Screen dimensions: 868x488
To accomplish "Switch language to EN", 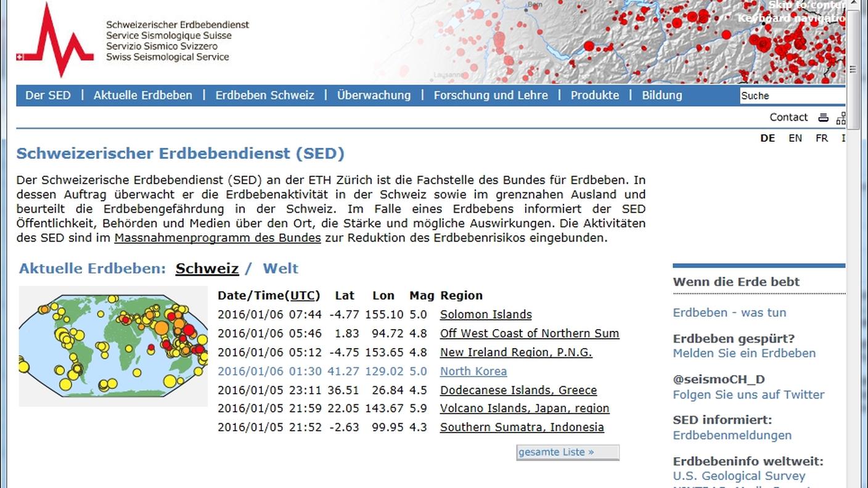I will pos(795,138).
